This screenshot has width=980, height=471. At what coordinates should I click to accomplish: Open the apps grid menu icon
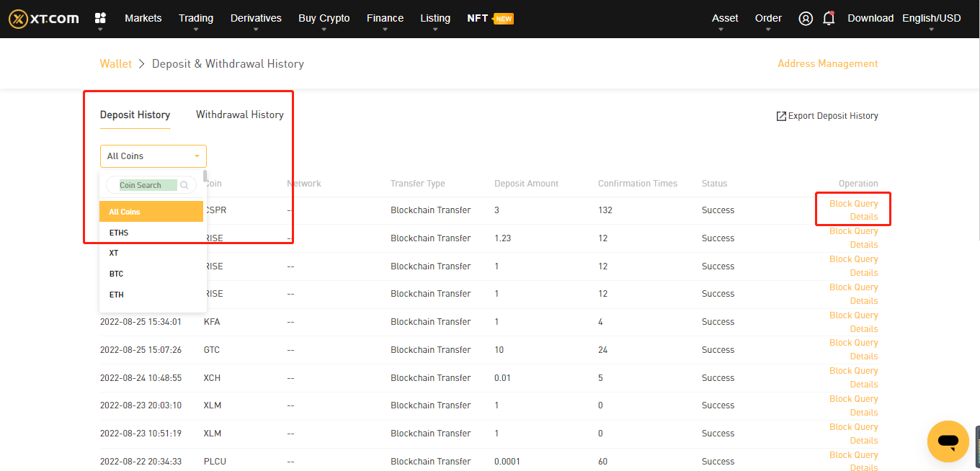pyautogui.click(x=100, y=18)
